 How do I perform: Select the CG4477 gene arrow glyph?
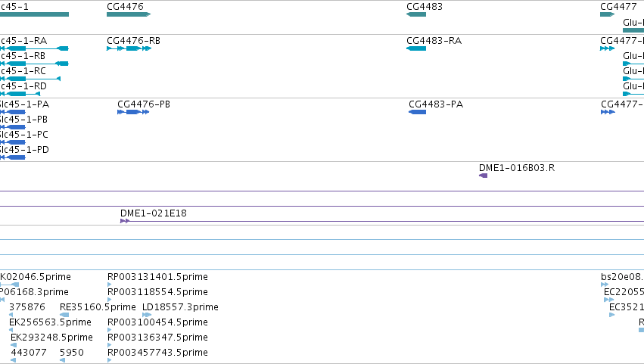pos(607,14)
